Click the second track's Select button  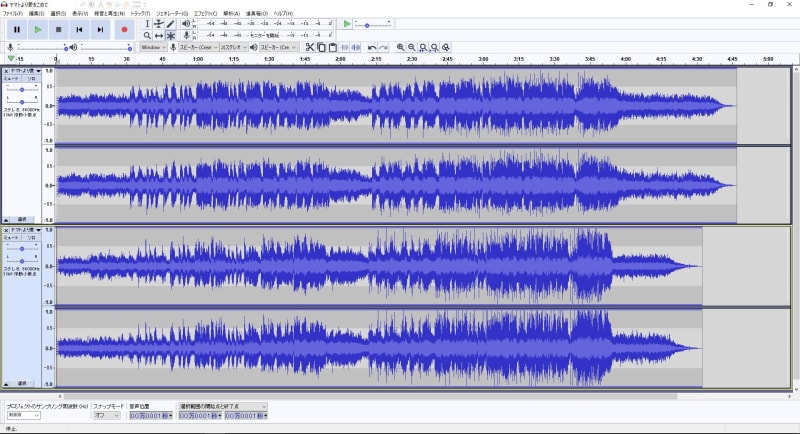pyautogui.click(x=22, y=383)
